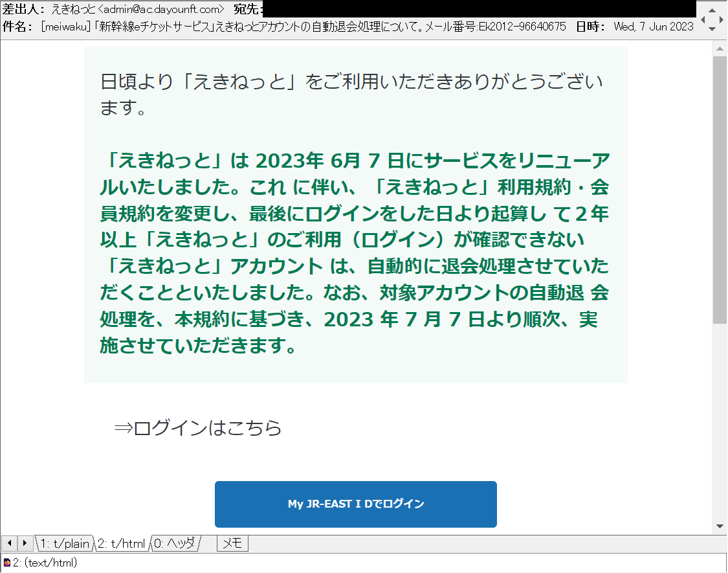Open the 0: ヘッダ tab

(175, 543)
